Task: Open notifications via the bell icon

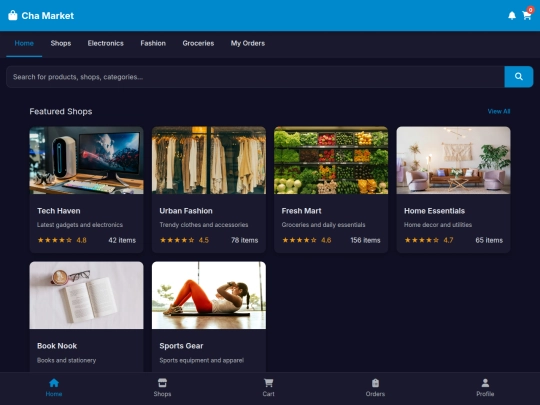Action: [512, 15]
